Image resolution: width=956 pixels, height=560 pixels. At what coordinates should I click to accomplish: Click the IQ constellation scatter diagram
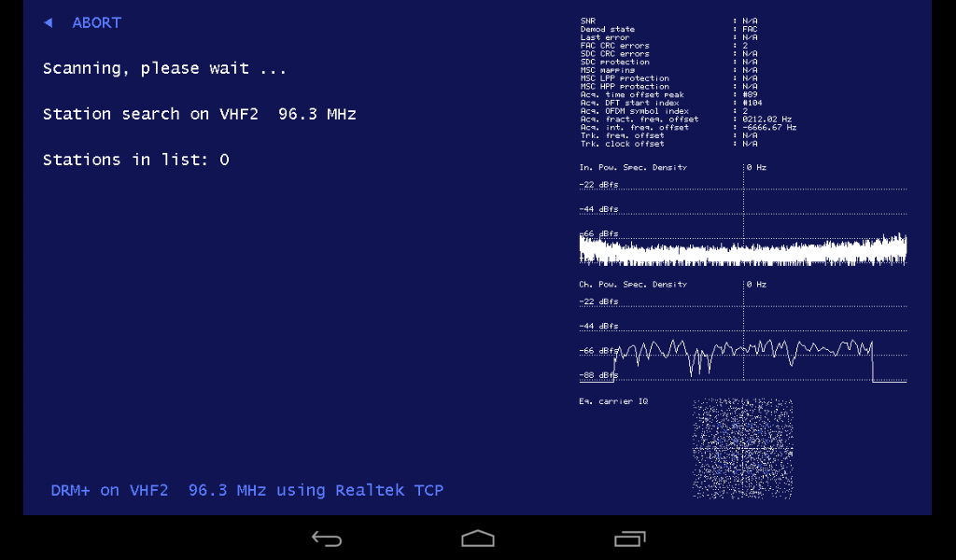(x=742, y=449)
